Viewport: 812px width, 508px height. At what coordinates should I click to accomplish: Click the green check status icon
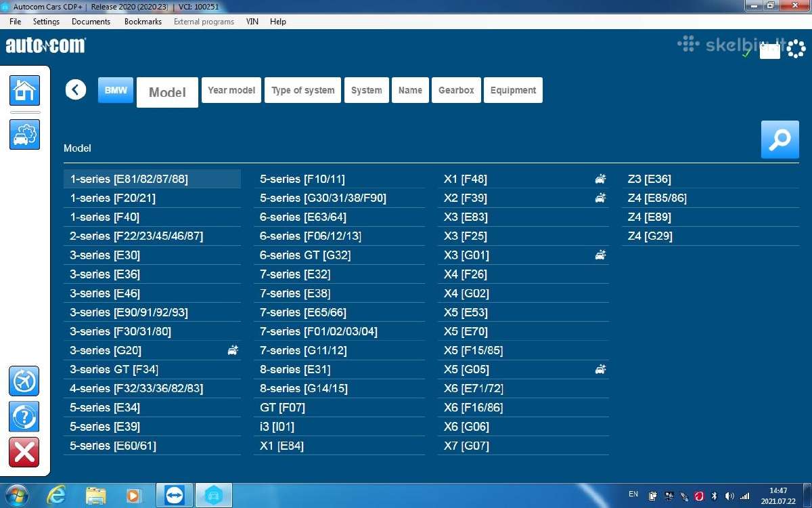point(746,52)
